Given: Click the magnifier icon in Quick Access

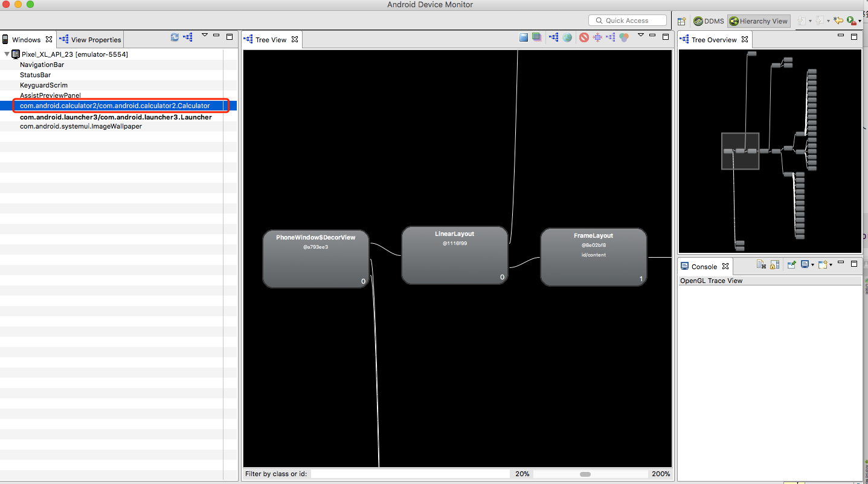Looking at the screenshot, I should click(x=598, y=21).
